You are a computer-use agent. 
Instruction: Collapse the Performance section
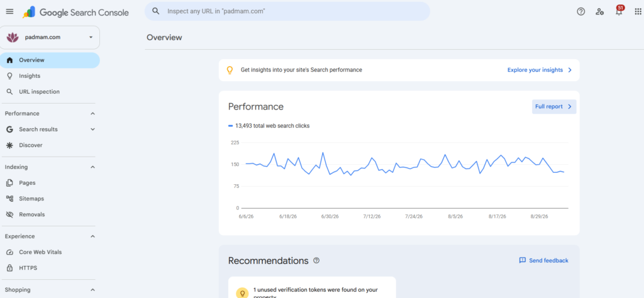click(93, 114)
